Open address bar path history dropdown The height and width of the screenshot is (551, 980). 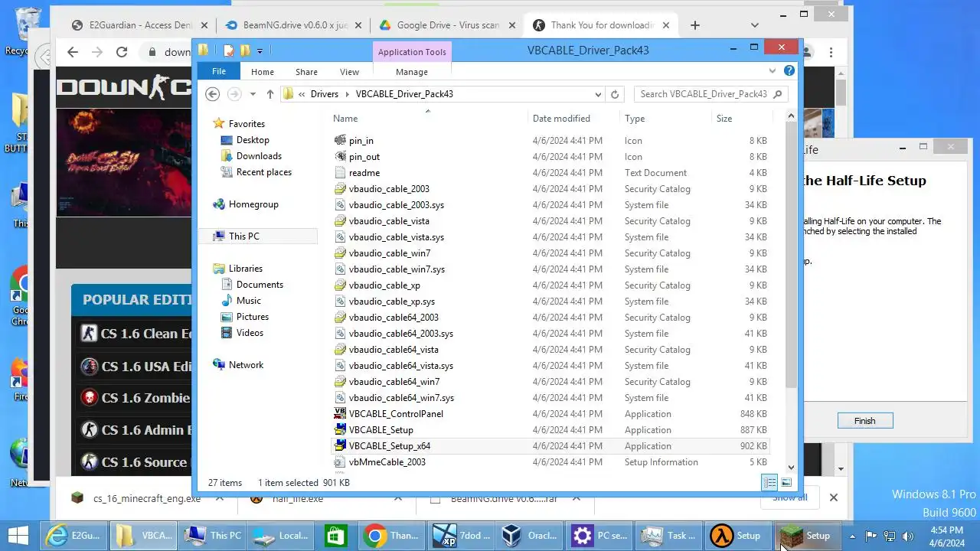[x=598, y=94]
